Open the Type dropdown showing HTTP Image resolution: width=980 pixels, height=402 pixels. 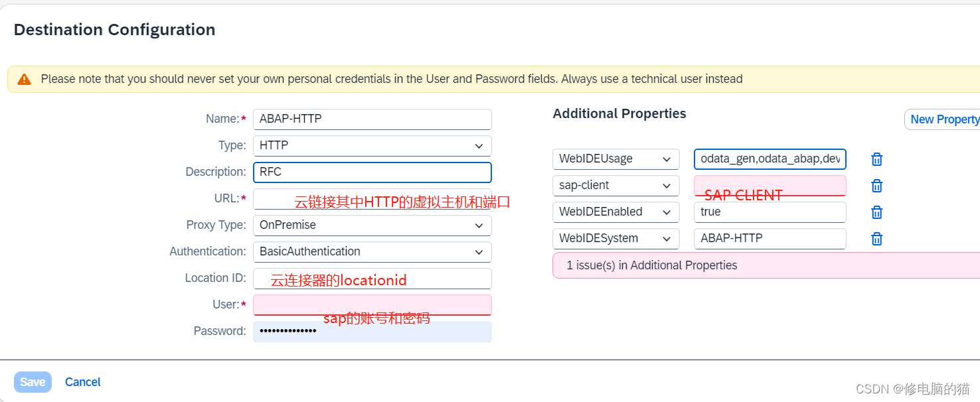pos(479,146)
